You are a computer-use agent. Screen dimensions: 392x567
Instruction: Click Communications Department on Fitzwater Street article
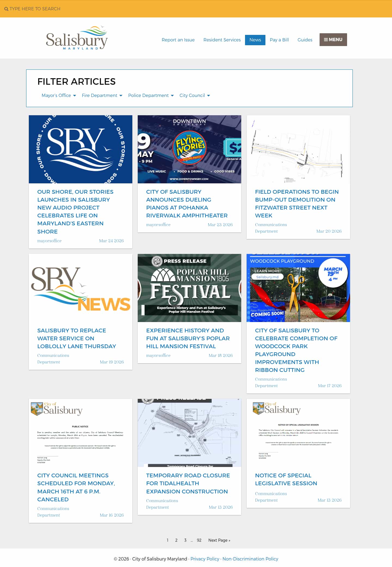click(x=271, y=228)
